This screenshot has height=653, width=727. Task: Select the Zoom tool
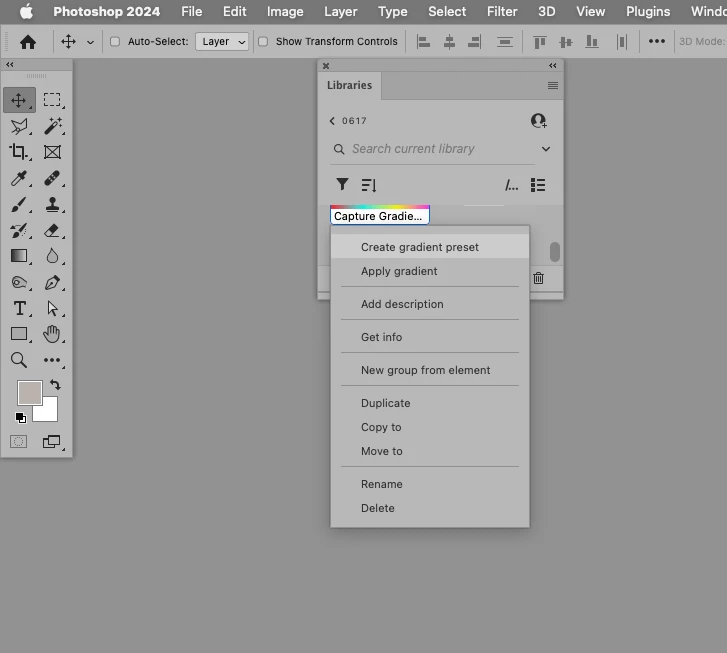point(19,360)
